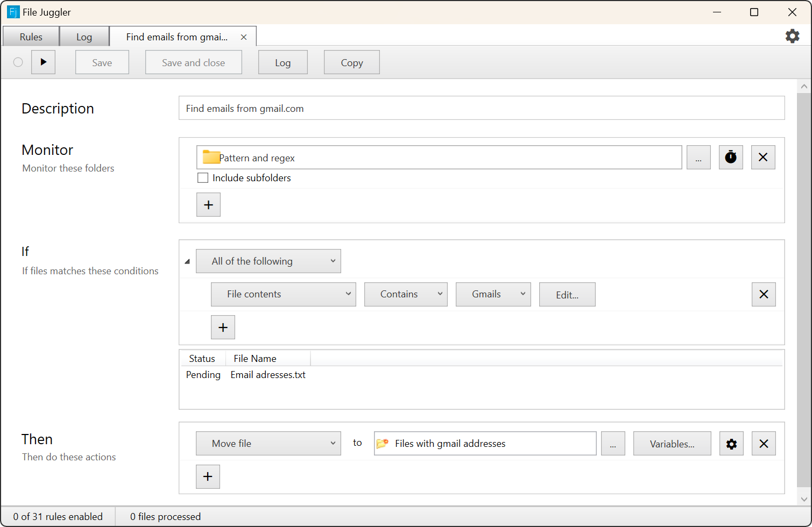Image resolution: width=812 pixels, height=527 pixels.
Task: Add a new action
Action: point(208,477)
